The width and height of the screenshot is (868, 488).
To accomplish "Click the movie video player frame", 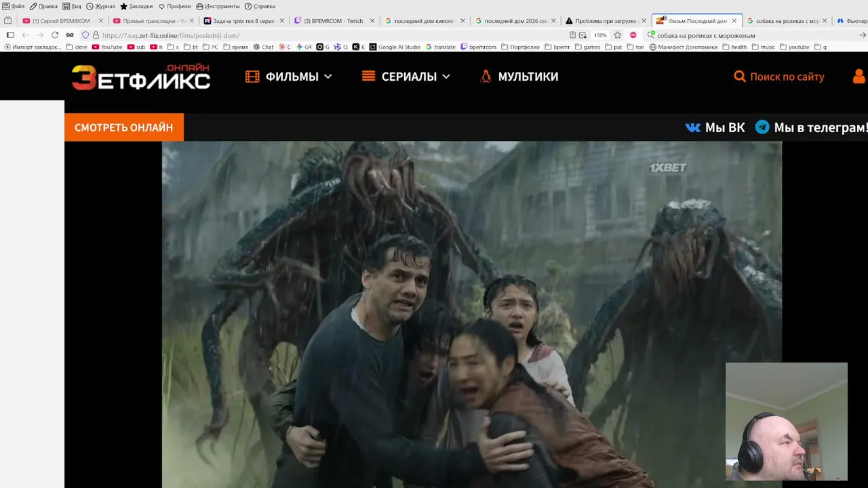I will click(471, 314).
